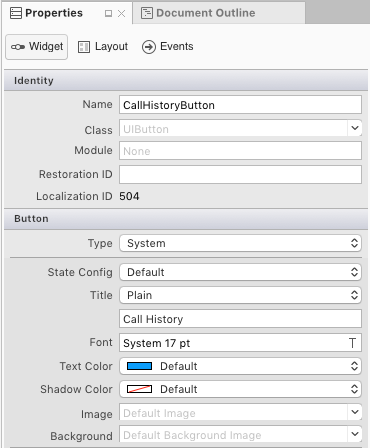Click the Default Image field
Viewport: 370px width, 448px height.
click(233, 413)
